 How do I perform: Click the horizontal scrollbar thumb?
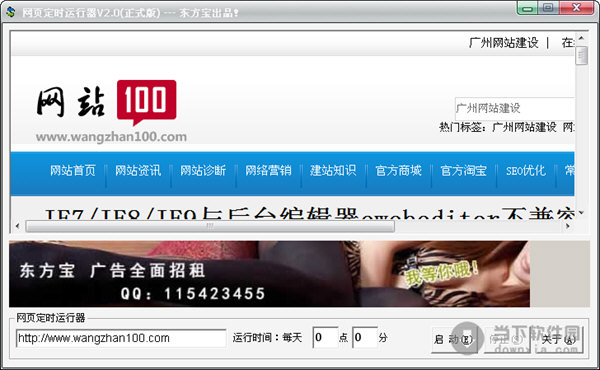pos(210,226)
